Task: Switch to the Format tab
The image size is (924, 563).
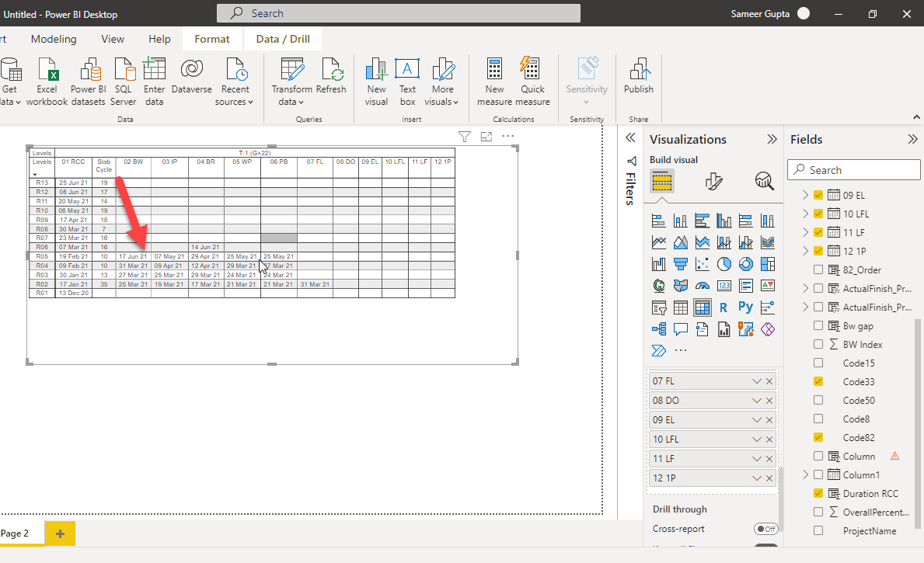Action: pos(211,39)
